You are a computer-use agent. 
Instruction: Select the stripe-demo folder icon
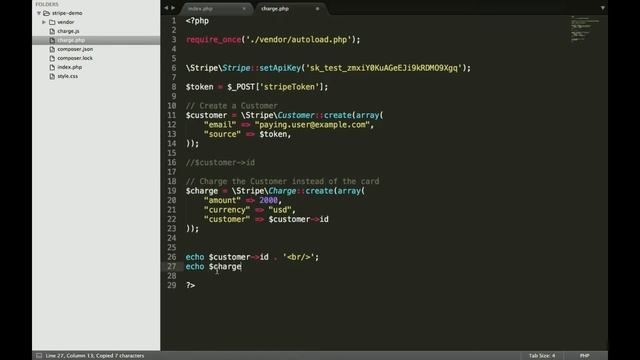[x=46, y=13]
